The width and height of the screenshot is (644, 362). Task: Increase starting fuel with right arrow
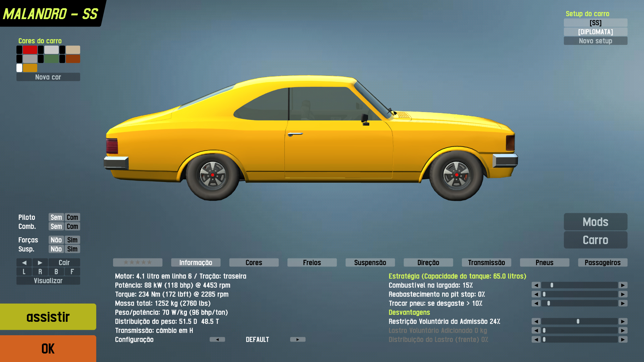point(623,285)
